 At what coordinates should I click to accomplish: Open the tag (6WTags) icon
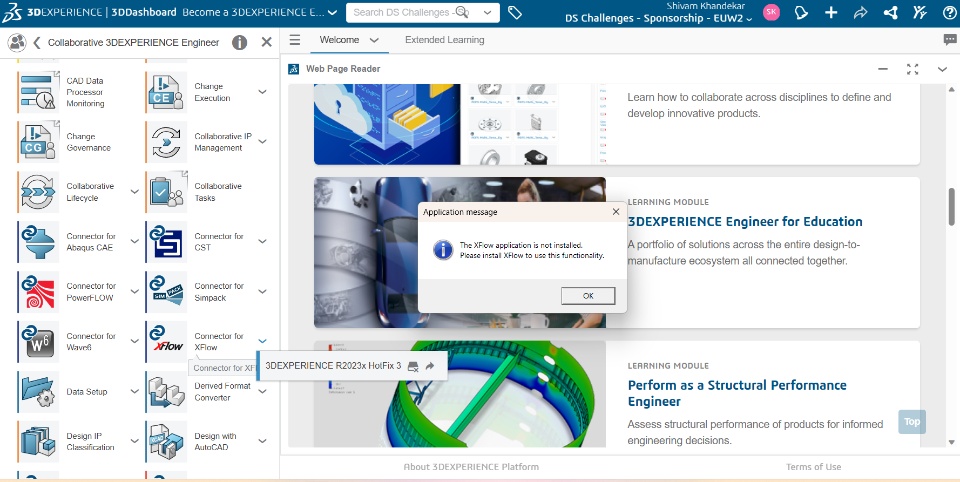pyautogui.click(x=515, y=12)
